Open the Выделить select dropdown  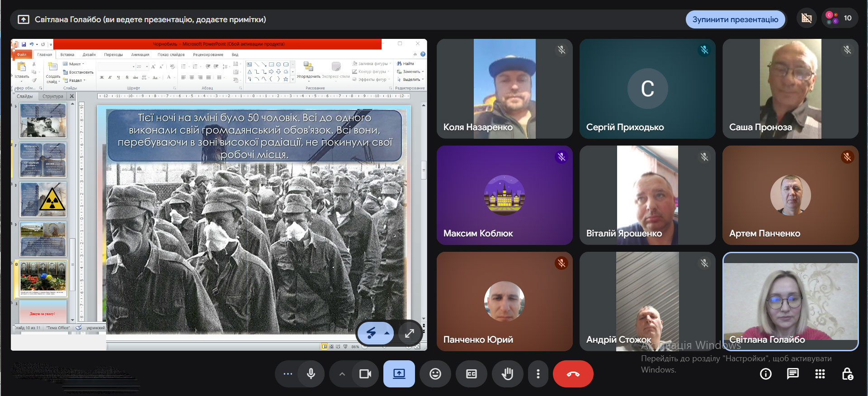[x=410, y=80]
